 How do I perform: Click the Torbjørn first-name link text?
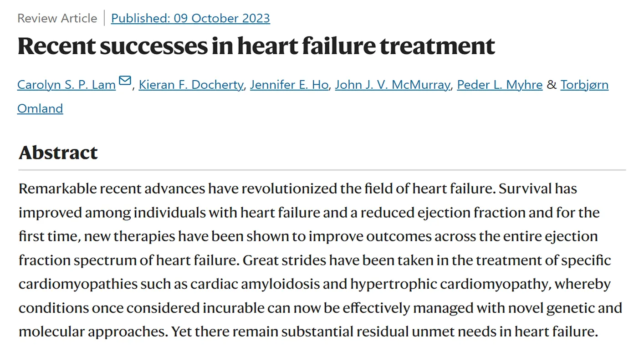(x=584, y=85)
